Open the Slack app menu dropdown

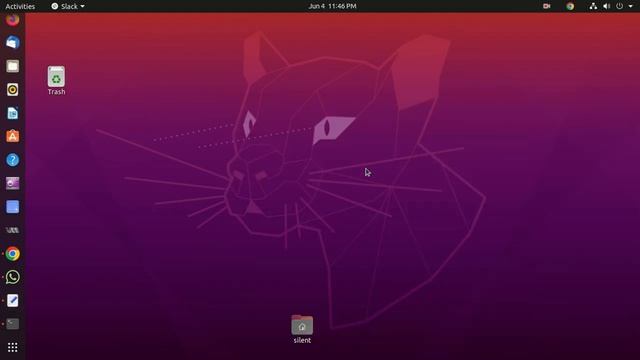(x=68, y=6)
